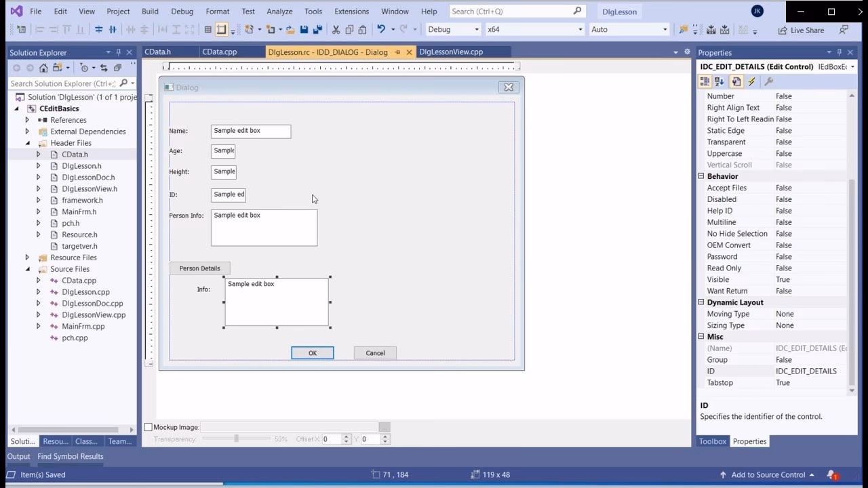Click the Control Events lightning icon
Viewport: 868px width, 488px height.
pyautogui.click(x=752, y=81)
